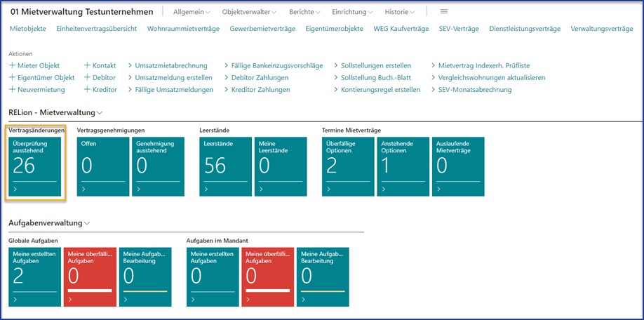644x320 pixels.
Task: Collapse the RELion - Mietverwaltung section
Action: click(x=100, y=112)
